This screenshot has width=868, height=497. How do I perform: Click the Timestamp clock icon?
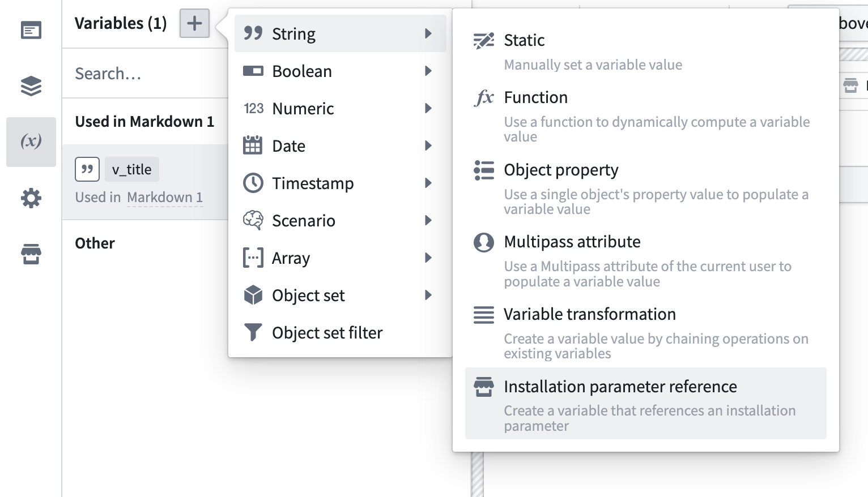tap(253, 183)
